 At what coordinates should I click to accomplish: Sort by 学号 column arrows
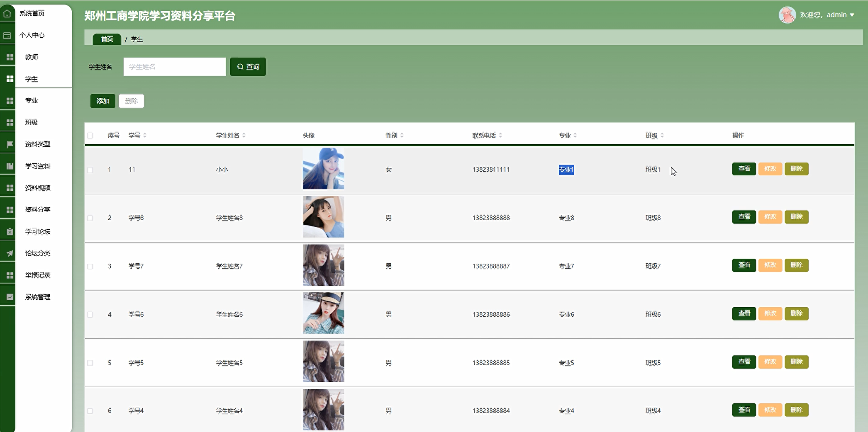pyautogui.click(x=144, y=136)
